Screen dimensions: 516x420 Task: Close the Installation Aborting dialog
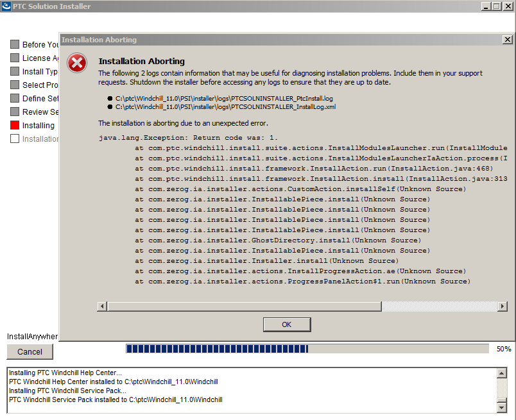click(x=508, y=40)
